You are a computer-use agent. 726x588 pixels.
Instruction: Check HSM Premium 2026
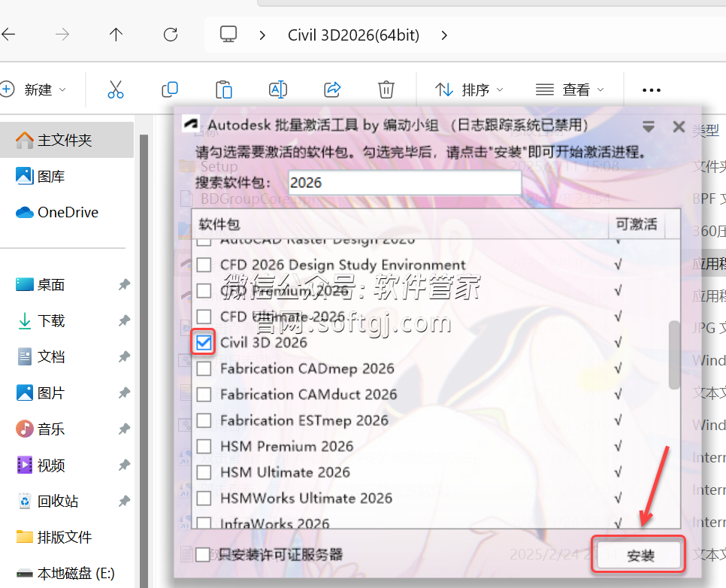(x=204, y=447)
